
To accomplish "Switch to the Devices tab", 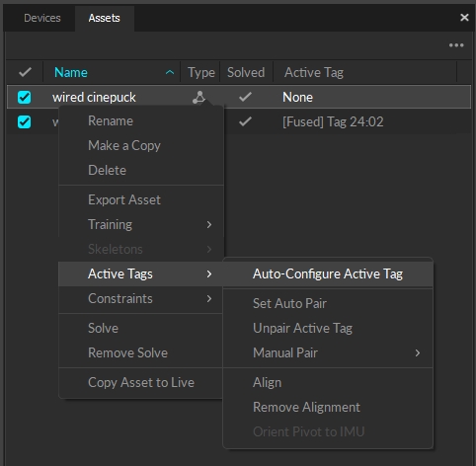I will tap(42, 18).
